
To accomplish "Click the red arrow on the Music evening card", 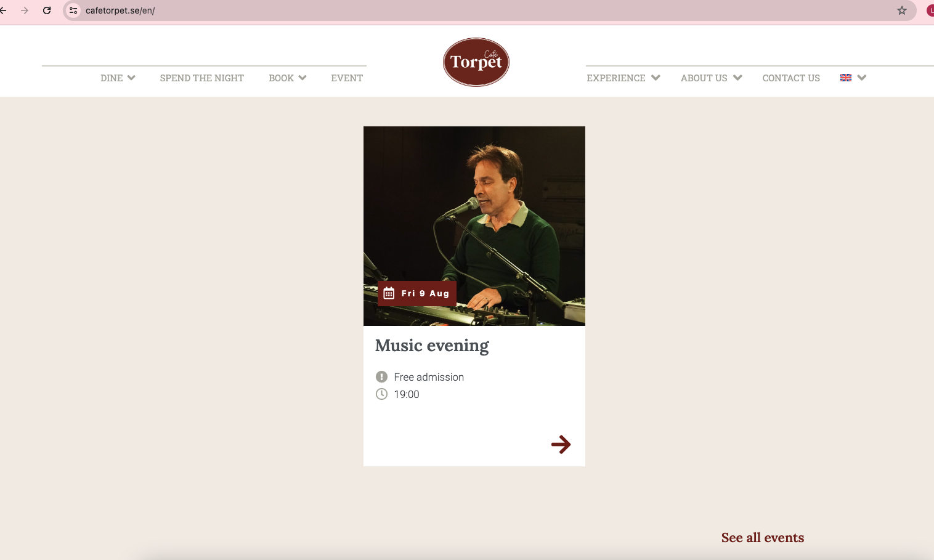I will coord(561,444).
